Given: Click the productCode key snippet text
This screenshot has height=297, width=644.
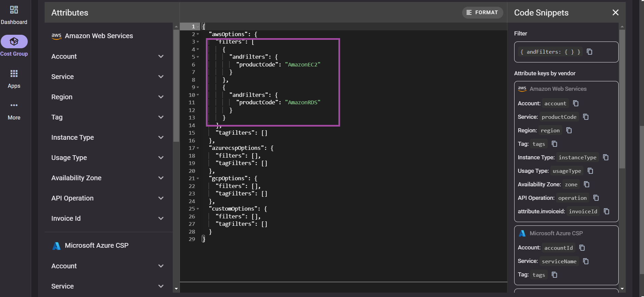Looking at the screenshot, I should (559, 117).
